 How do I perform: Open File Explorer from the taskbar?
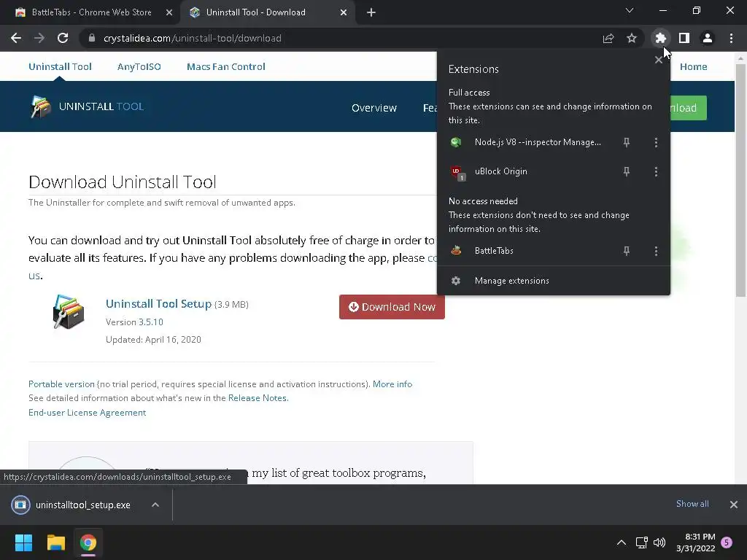55,542
